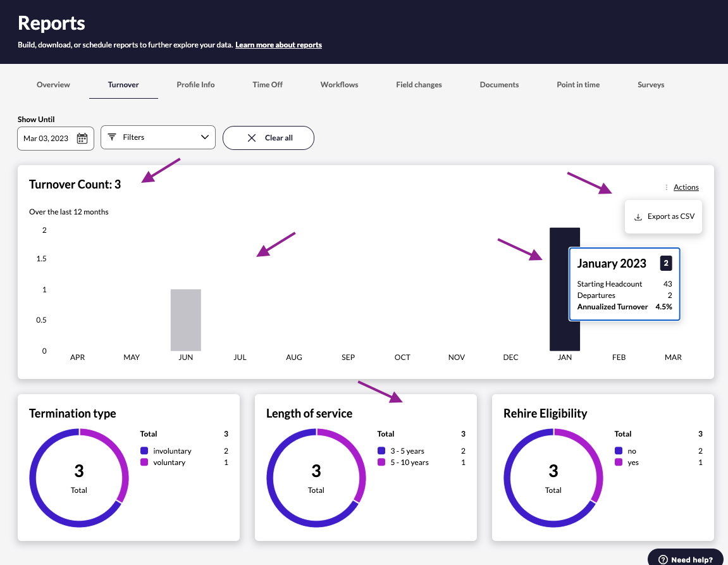Switch to the Overview tab
The width and height of the screenshot is (728, 565).
[53, 84]
